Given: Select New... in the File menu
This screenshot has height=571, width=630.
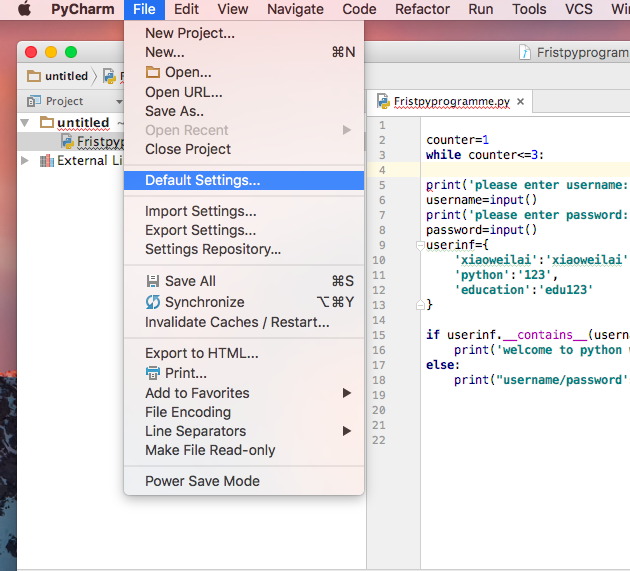Looking at the screenshot, I should click(x=244, y=52).
